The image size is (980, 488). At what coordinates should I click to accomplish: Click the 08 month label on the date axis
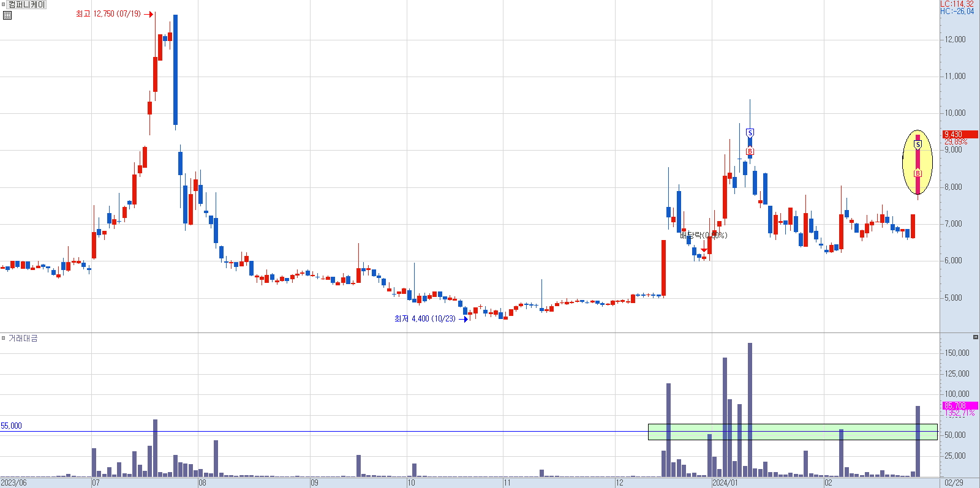point(202,482)
